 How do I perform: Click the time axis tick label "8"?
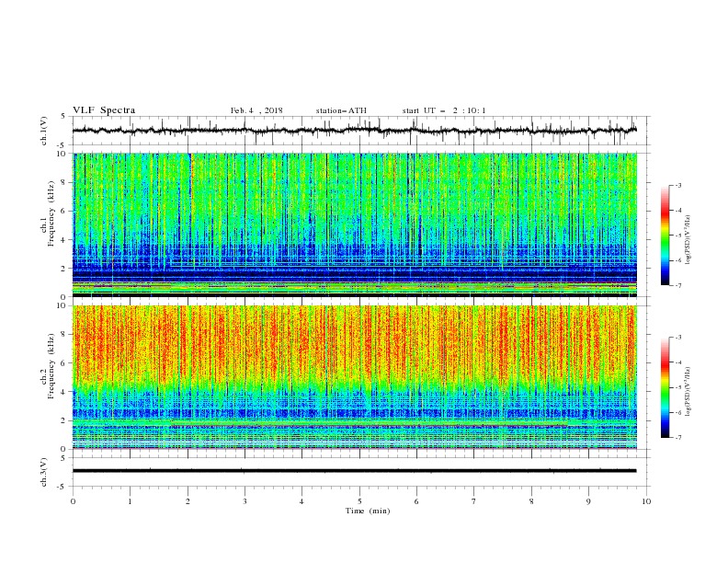(x=531, y=501)
